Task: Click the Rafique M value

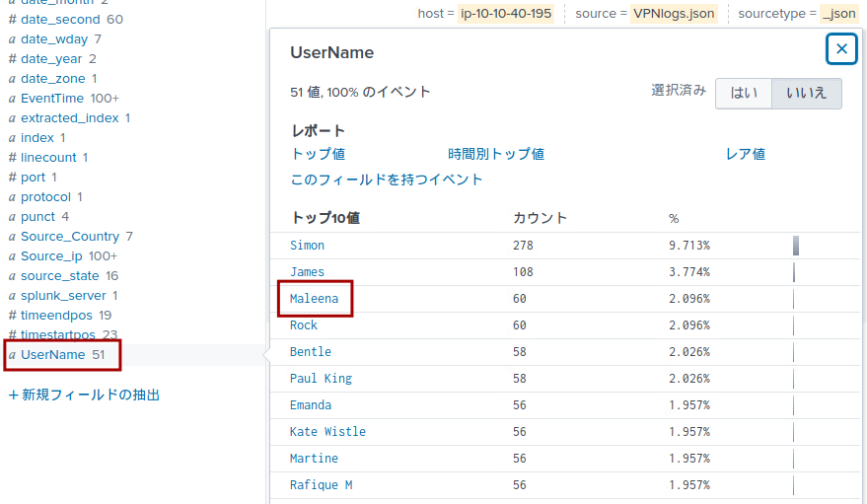Action: click(x=321, y=485)
